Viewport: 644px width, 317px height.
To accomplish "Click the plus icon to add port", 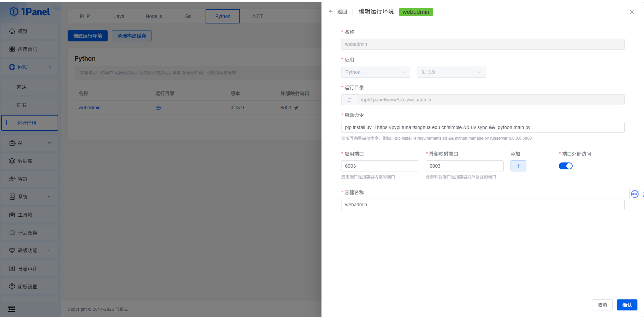I will point(518,166).
